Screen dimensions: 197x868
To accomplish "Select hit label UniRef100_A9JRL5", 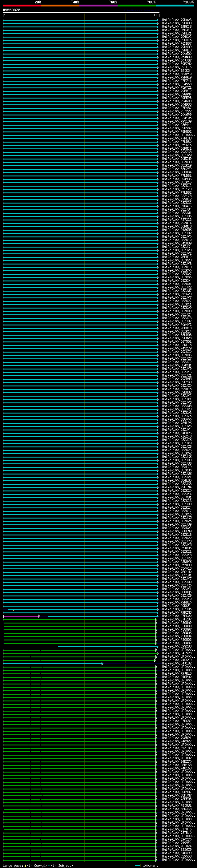I will pos(177,674).
